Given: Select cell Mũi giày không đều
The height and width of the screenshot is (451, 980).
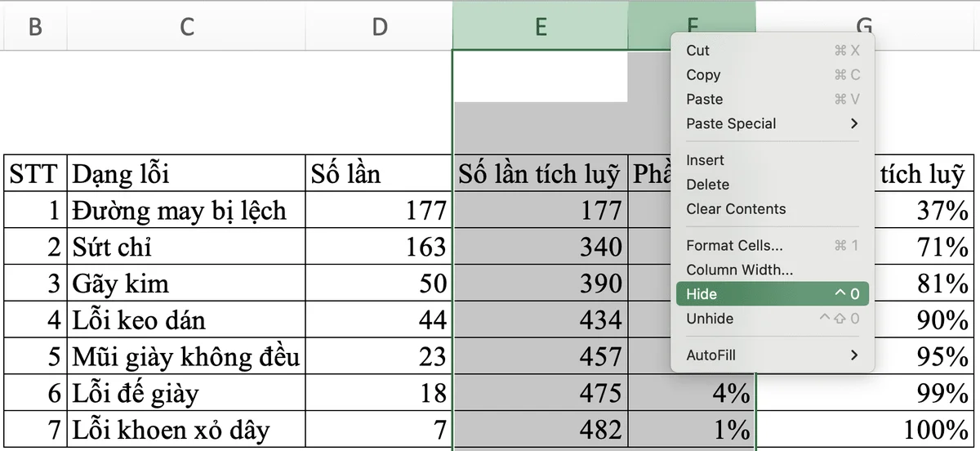Looking at the screenshot, I should click(x=186, y=356).
